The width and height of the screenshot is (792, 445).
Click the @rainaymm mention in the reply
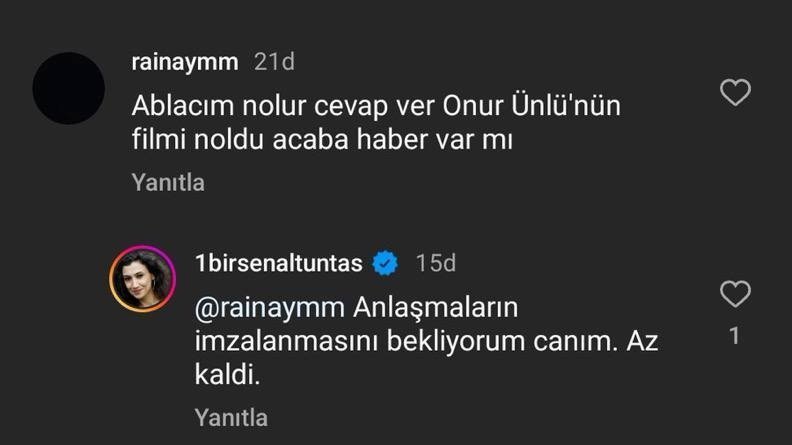pyautogui.click(x=269, y=304)
